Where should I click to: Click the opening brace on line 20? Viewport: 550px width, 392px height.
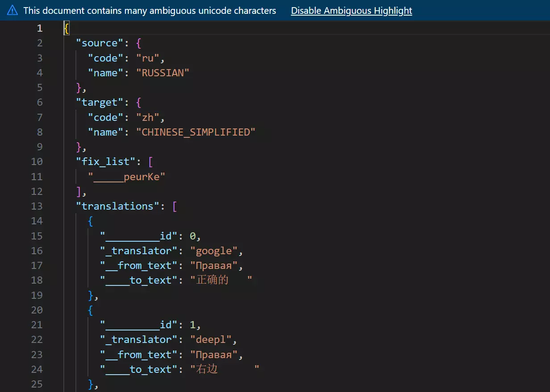pyautogui.click(x=91, y=310)
